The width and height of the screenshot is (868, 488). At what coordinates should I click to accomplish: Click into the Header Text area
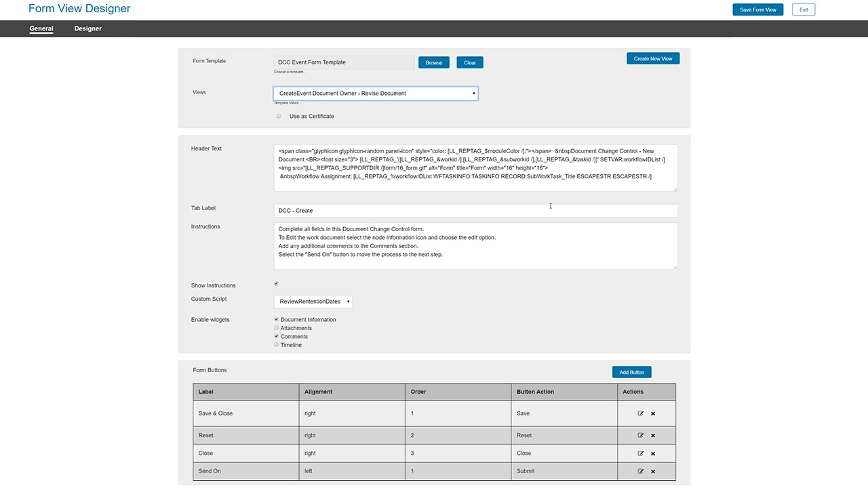pyautogui.click(x=475, y=167)
